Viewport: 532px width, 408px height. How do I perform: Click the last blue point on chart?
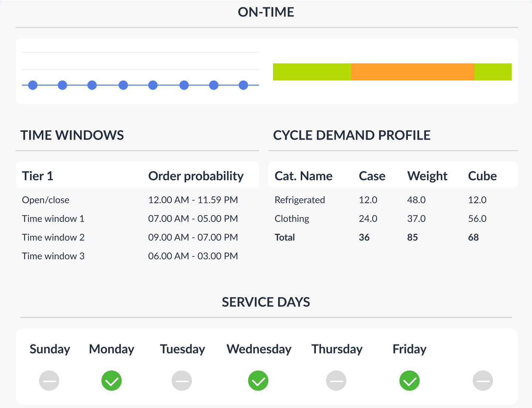243,85
